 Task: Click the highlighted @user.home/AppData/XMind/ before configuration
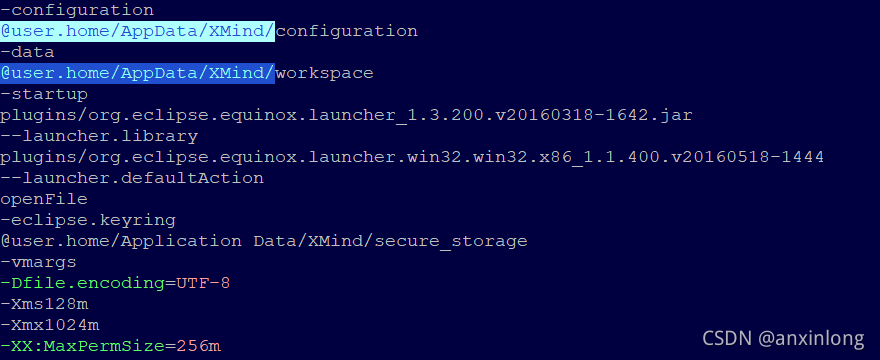pos(138,31)
